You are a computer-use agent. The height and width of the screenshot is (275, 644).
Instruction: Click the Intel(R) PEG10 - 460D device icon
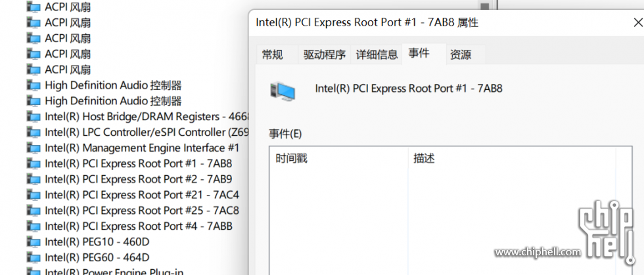[34, 242]
